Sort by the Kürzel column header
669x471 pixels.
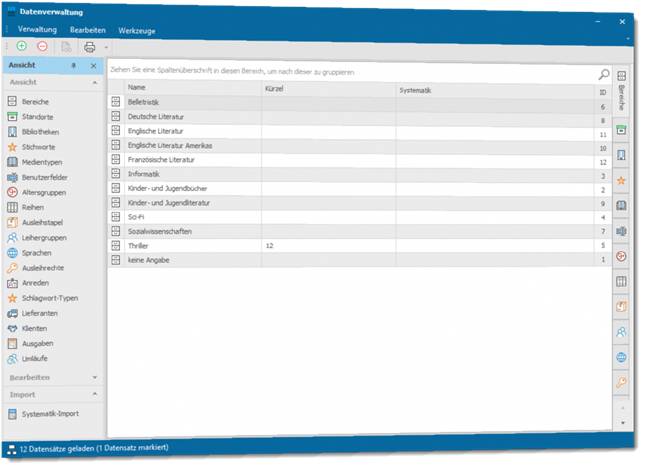point(329,89)
